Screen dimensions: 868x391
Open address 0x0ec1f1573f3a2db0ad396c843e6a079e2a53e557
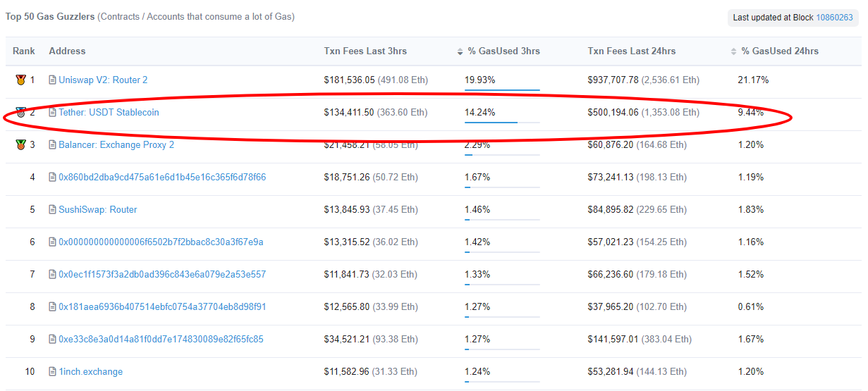click(x=162, y=274)
